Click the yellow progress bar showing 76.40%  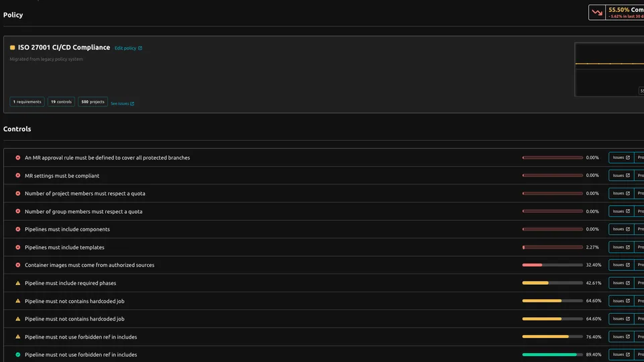552,337
